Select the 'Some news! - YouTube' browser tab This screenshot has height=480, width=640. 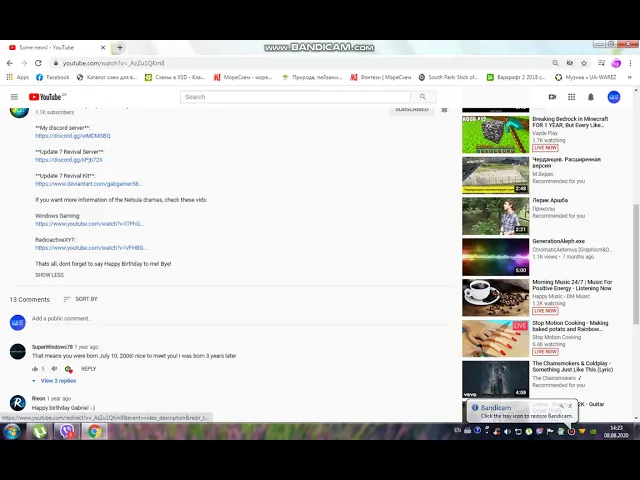57,47
